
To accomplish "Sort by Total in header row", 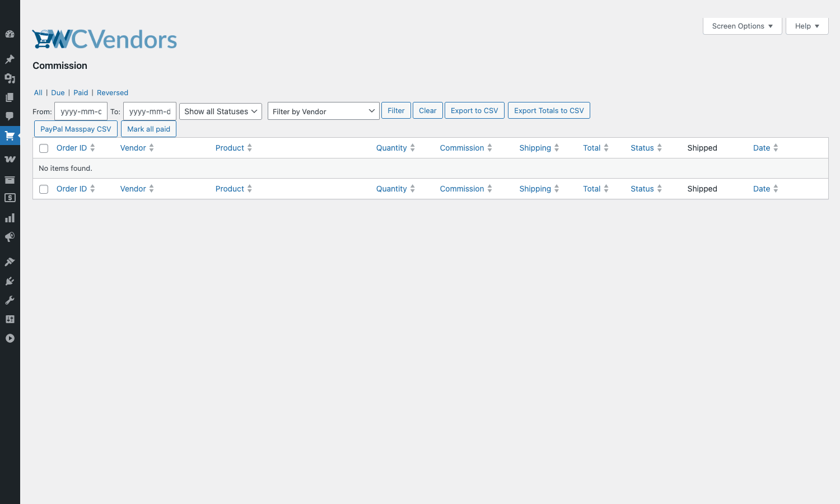I will 596,148.
